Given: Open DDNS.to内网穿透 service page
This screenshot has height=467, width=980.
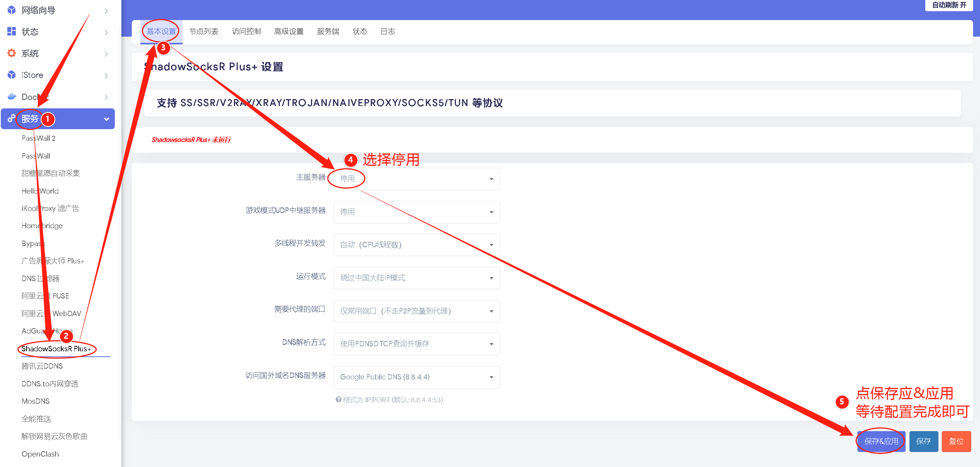Looking at the screenshot, I should (x=50, y=384).
